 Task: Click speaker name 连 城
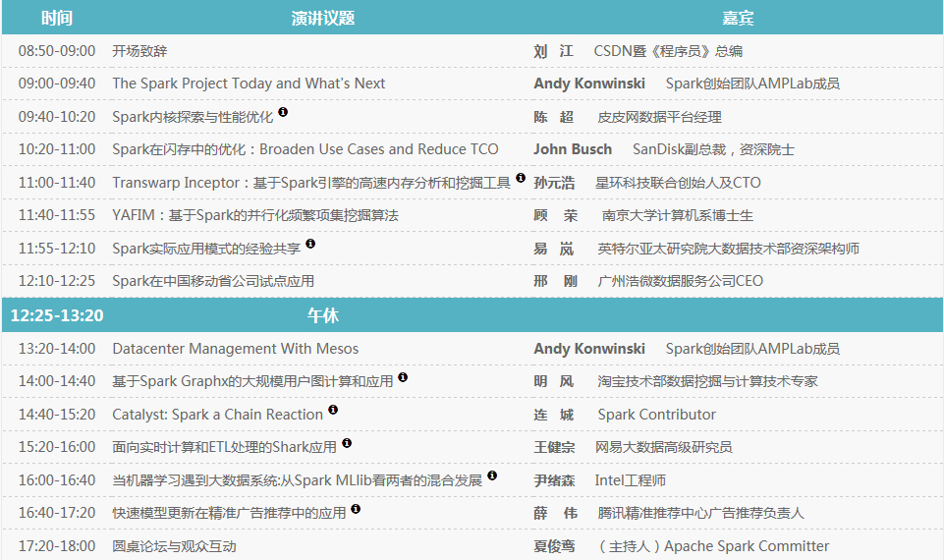coord(553,415)
